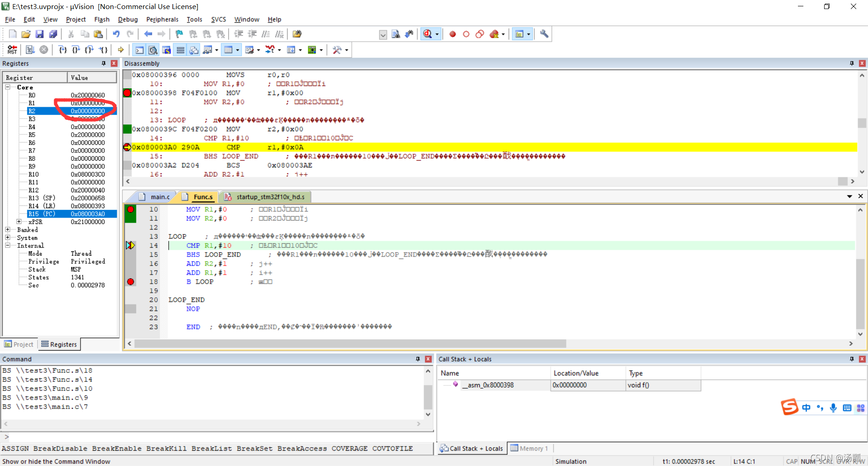Toggle breakpoint at 0x08000398 in Disassembly
Image resolution: width=868 pixels, height=466 pixels.
127,93
